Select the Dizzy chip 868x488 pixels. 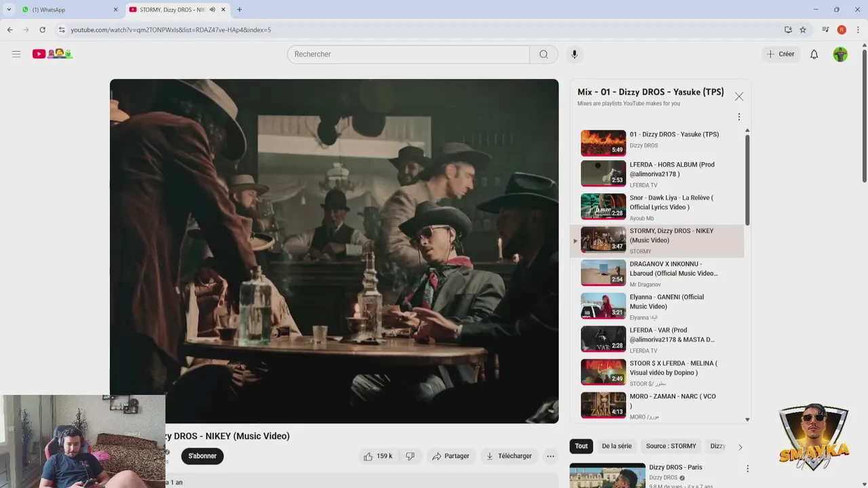pos(717,446)
